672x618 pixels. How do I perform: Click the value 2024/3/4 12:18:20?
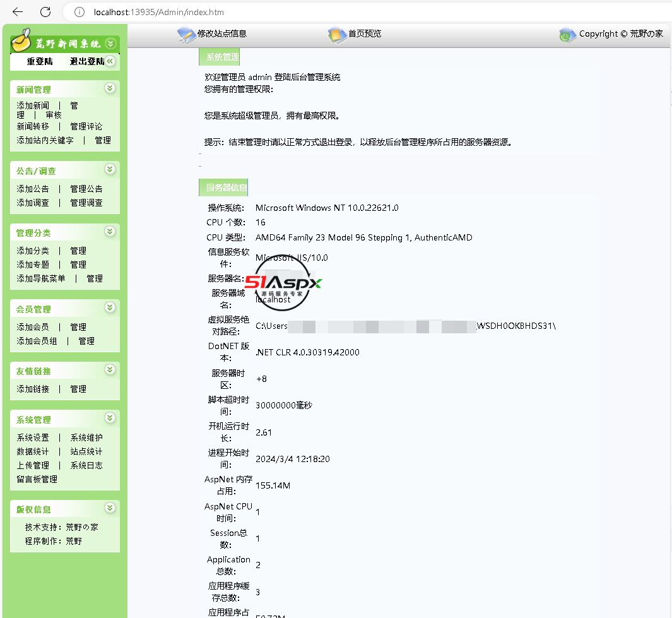293,459
